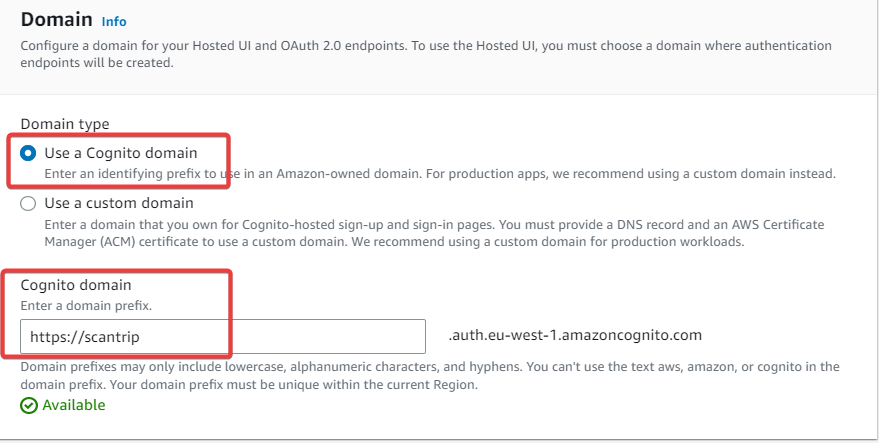This screenshot has height=443, width=879.
Task: Click the 'Use a custom domain' label text
Action: click(x=119, y=203)
